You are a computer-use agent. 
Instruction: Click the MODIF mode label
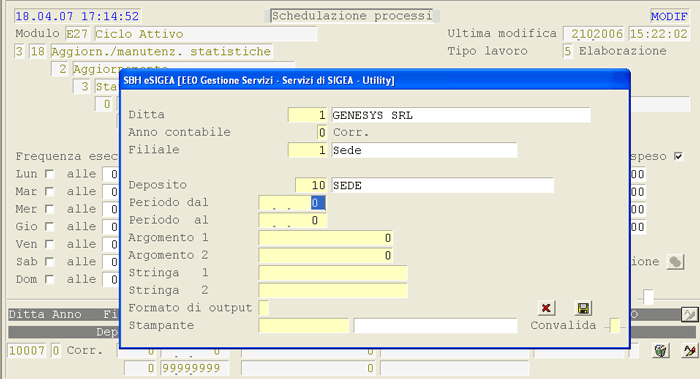(x=669, y=17)
